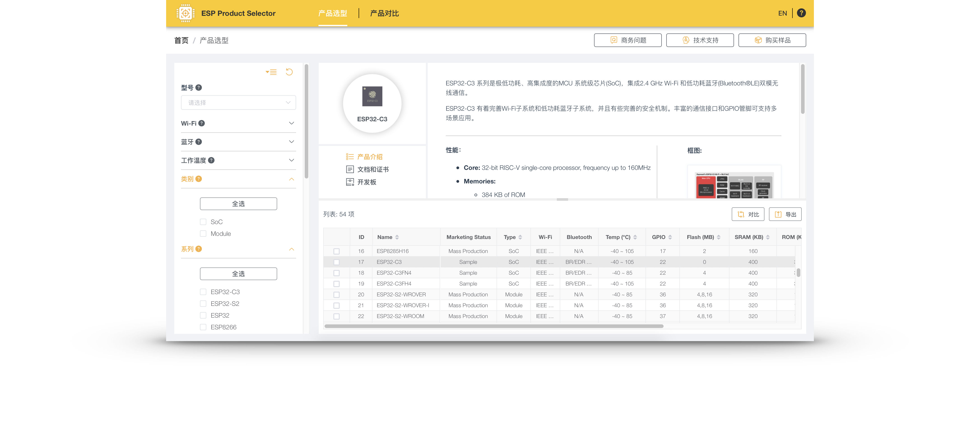980x445 pixels.
Task: Select the ESP32-C3FN4 row checkbox
Action: pyautogui.click(x=336, y=273)
